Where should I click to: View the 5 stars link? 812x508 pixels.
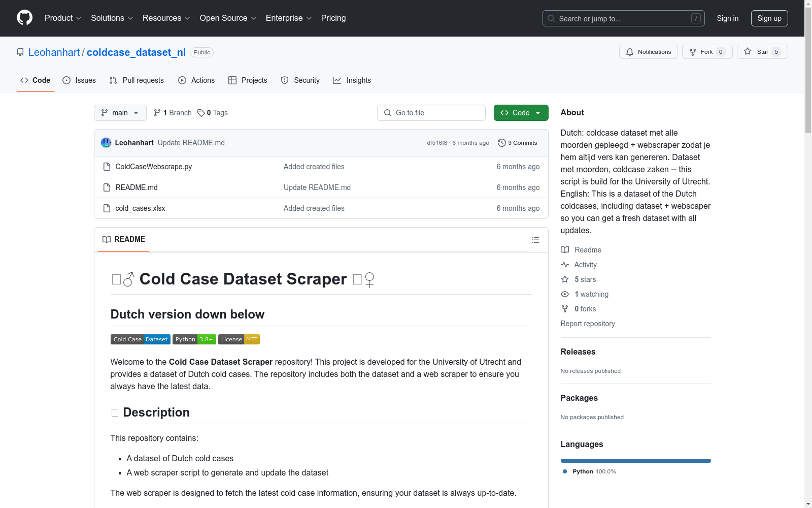[x=579, y=279]
